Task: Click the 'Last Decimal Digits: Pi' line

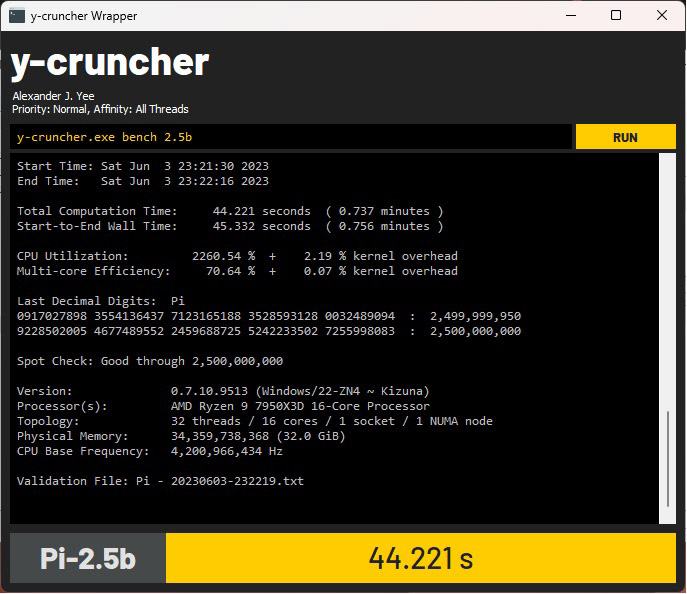Action: click(x=101, y=301)
